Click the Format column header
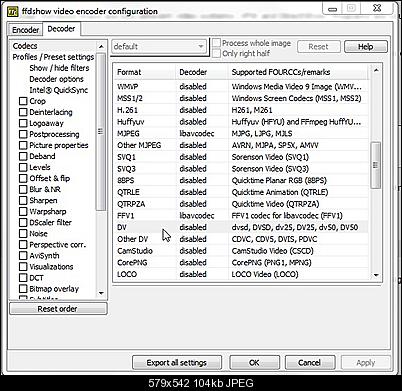 144,72
